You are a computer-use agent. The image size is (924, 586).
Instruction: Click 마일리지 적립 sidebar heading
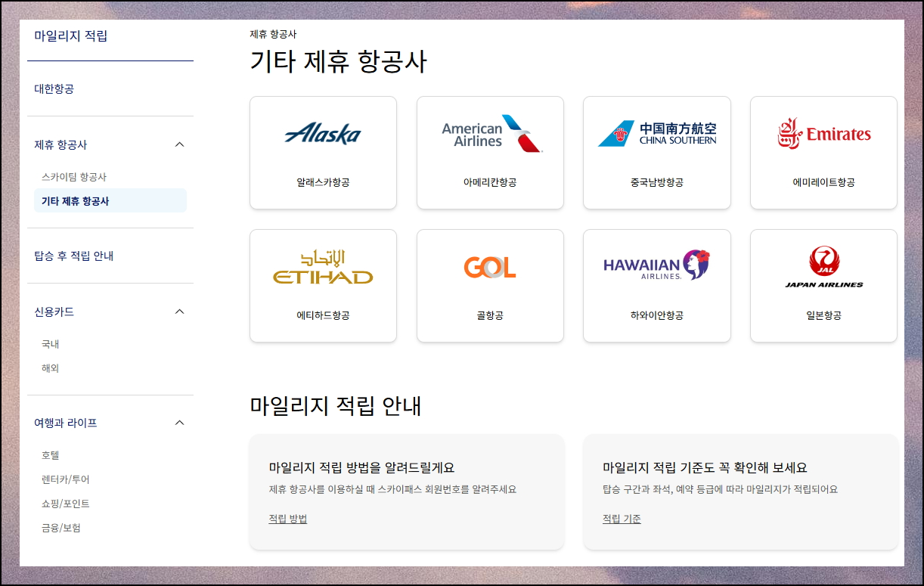click(71, 36)
